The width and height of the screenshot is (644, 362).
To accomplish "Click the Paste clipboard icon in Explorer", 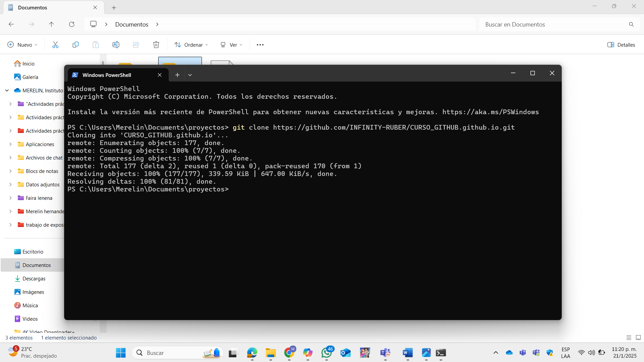I will pyautogui.click(x=96, y=45).
